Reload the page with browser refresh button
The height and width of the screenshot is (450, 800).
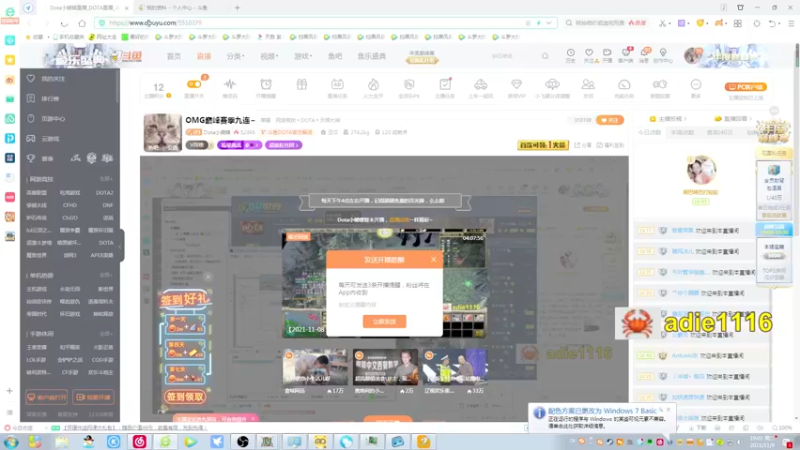pos(64,23)
